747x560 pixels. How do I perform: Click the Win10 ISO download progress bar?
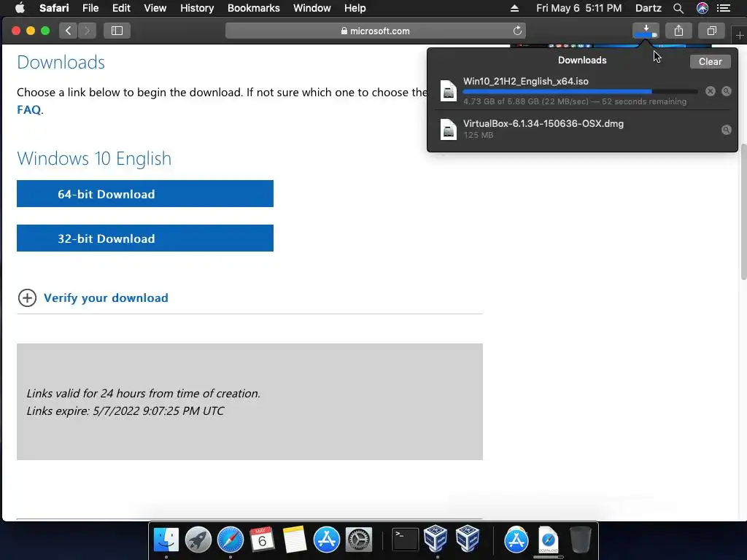tap(580, 91)
